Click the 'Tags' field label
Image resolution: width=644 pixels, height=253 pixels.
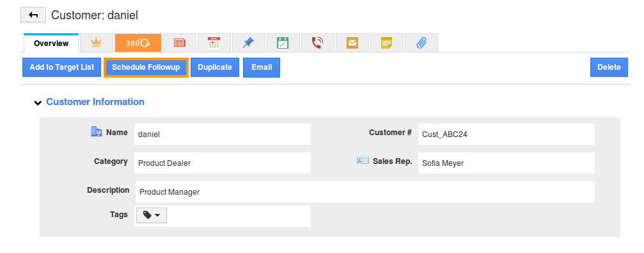coord(119,215)
